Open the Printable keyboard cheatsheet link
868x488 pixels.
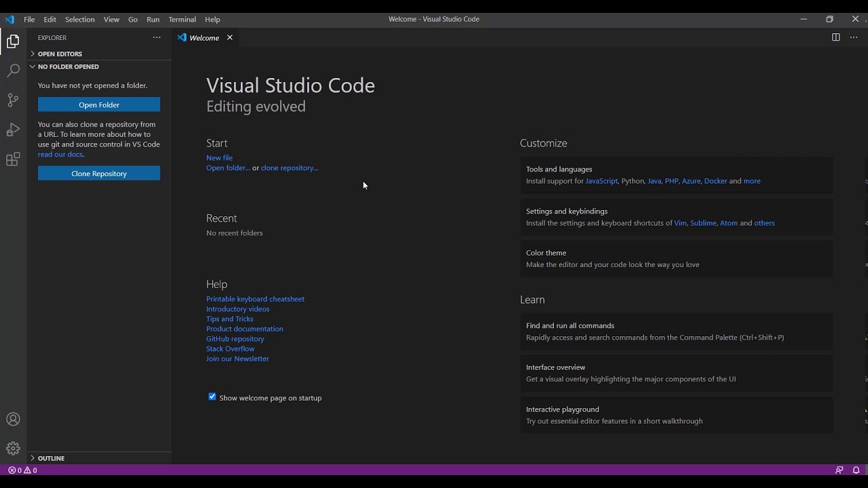click(255, 299)
